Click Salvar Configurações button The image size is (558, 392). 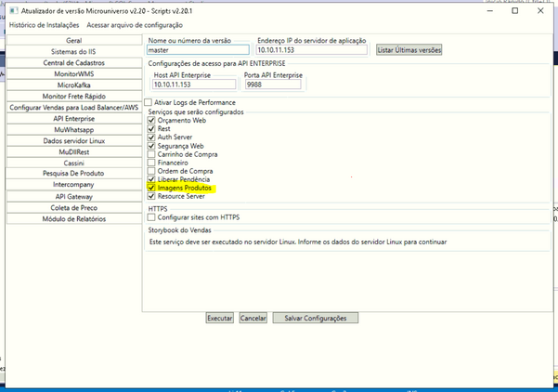pos(315,318)
